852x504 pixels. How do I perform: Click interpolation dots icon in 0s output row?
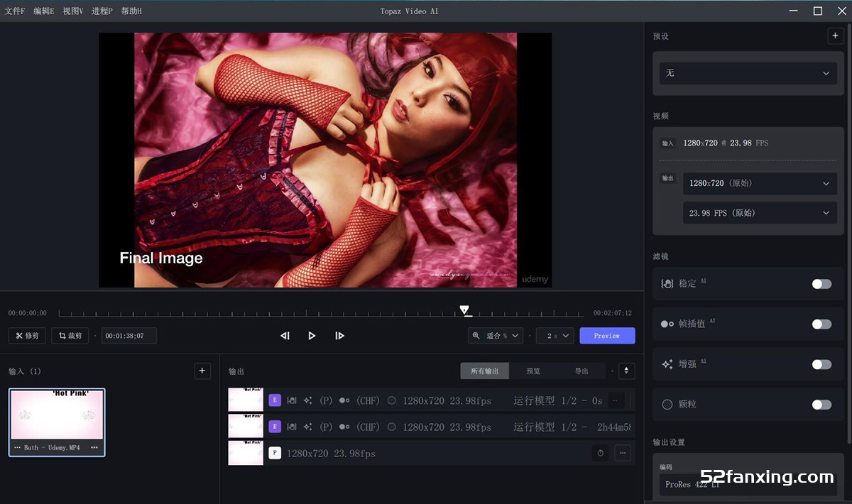[344, 400]
